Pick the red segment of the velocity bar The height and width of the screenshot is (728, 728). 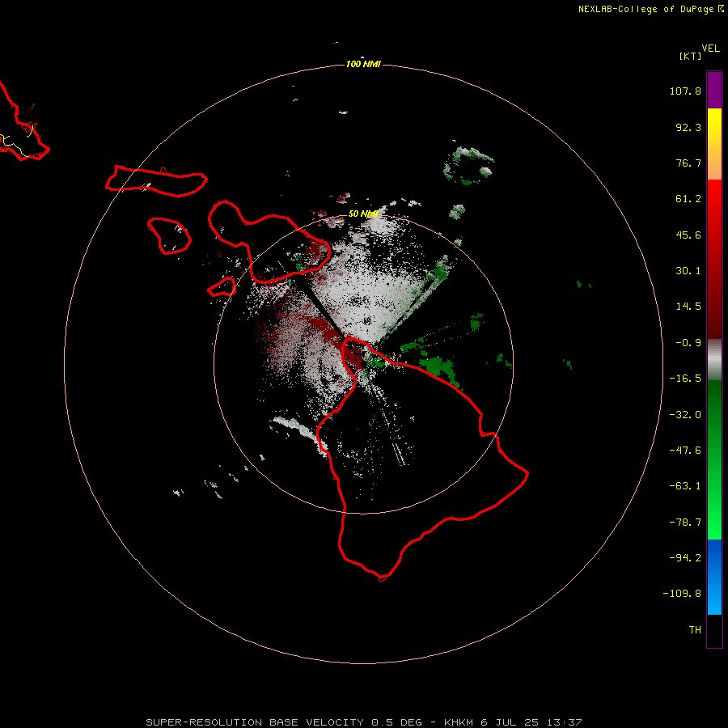click(x=714, y=259)
